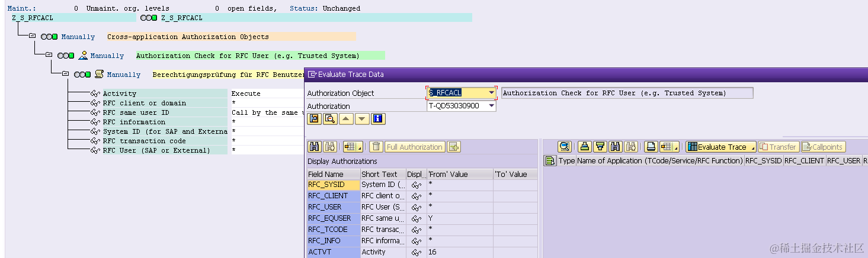868x258 pixels.
Task: Click the up arrow button below Authorization
Action: click(x=346, y=119)
